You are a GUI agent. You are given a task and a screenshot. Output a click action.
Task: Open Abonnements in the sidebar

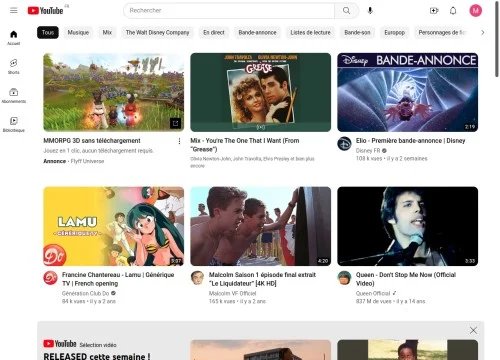click(14, 95)
